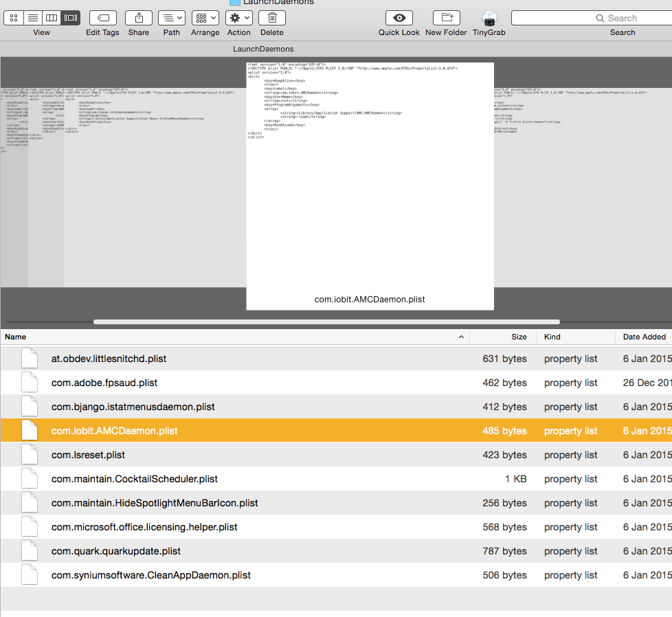Select com.bjango.istatmenusdaemon.plist file

pos(133,407)
